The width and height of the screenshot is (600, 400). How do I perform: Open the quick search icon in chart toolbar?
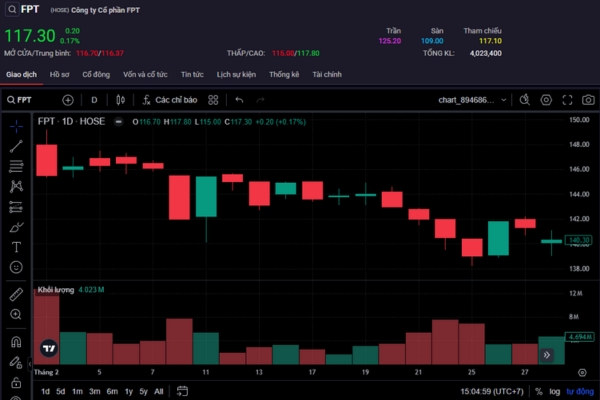click(x=525, y=100)
